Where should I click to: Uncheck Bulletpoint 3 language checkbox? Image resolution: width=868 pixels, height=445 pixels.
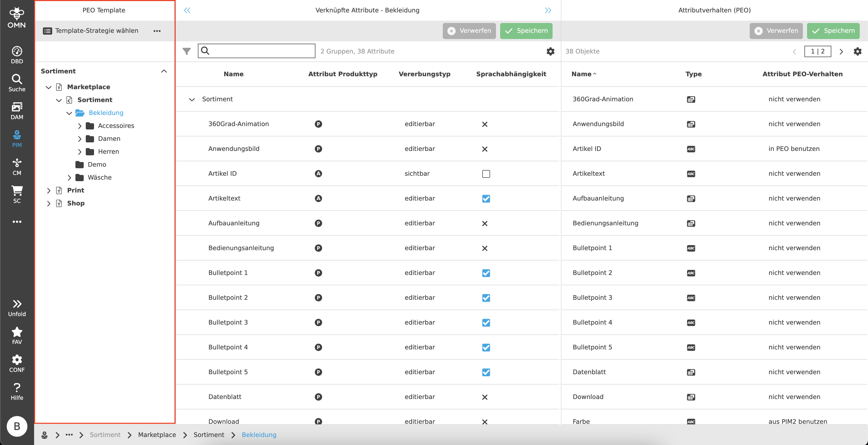pyautogui.click(x=486, y=323)
